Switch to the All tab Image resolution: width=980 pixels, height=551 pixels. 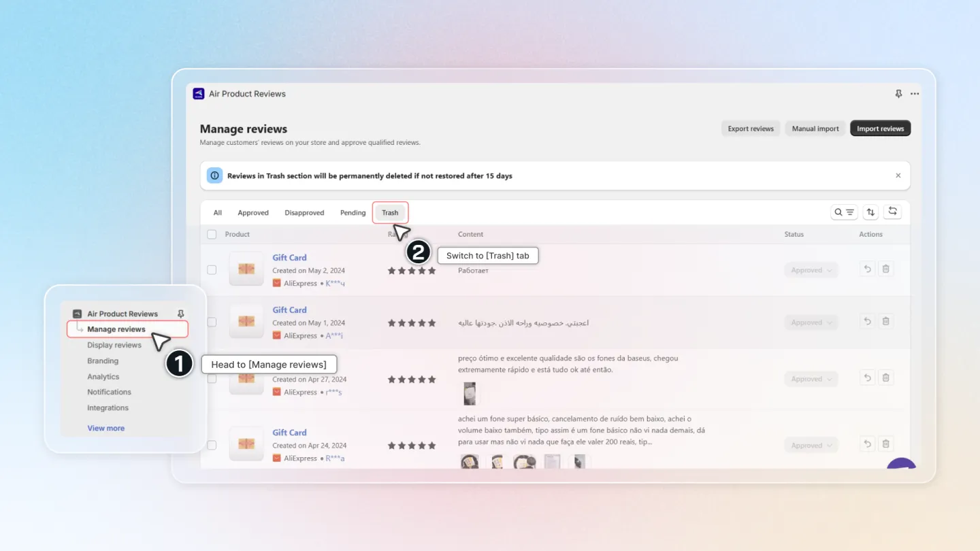coord(218,213)
